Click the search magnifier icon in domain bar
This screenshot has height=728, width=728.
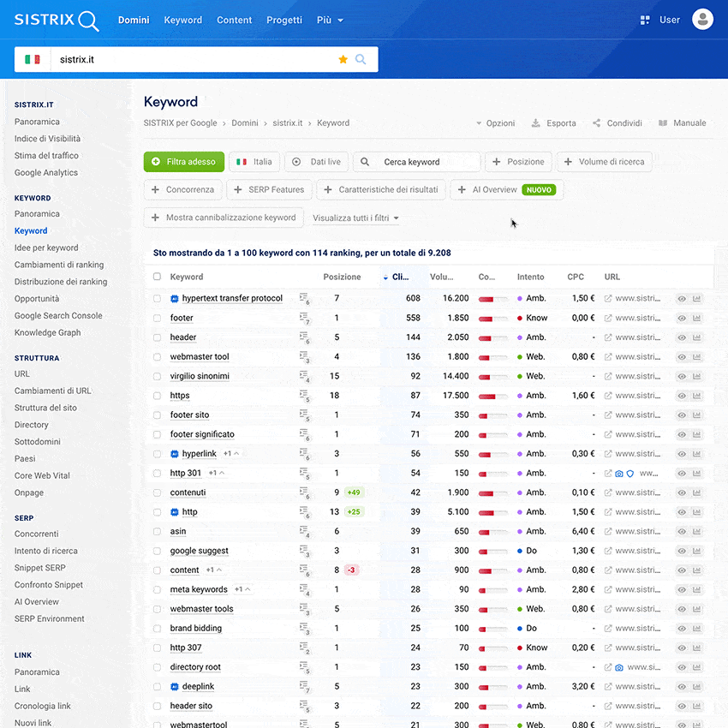click(361, 59)
